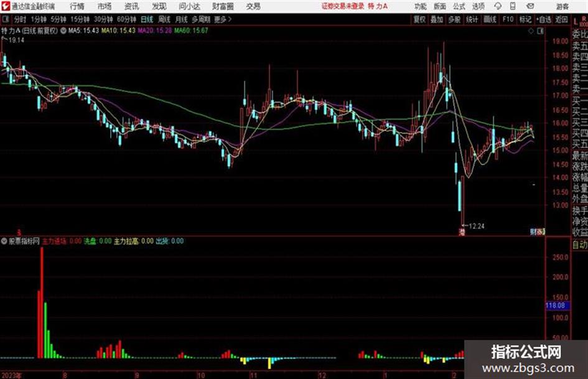588x379 pixels.
Task: Click the MA5: 15.43 indicator label
Action: coord(83,30)
